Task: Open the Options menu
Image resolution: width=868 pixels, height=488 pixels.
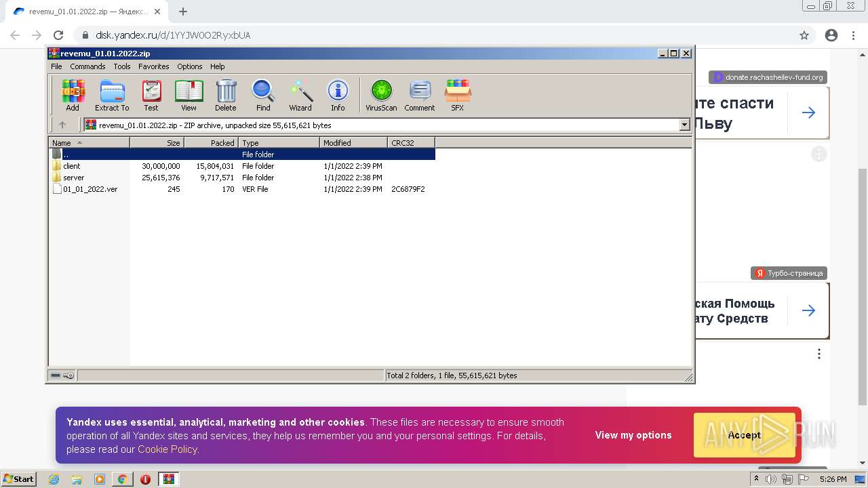Action: click(x=190, y=66)
